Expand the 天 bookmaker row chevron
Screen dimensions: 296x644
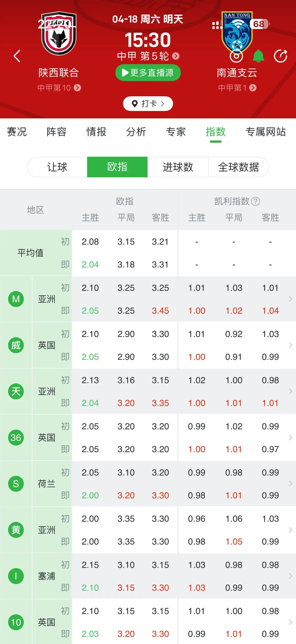click(x=290, y=391)
